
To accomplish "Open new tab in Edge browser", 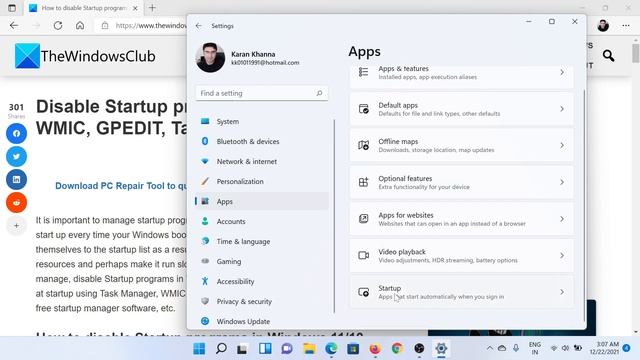I will 152,8.
